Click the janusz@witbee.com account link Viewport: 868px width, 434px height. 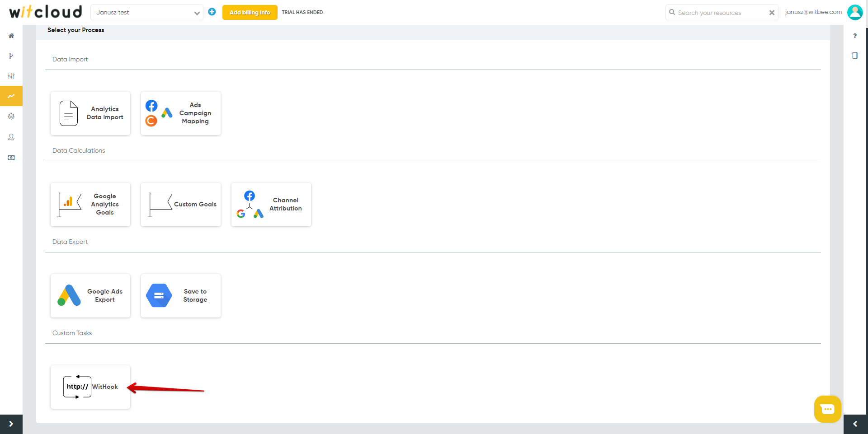[813, 12]
